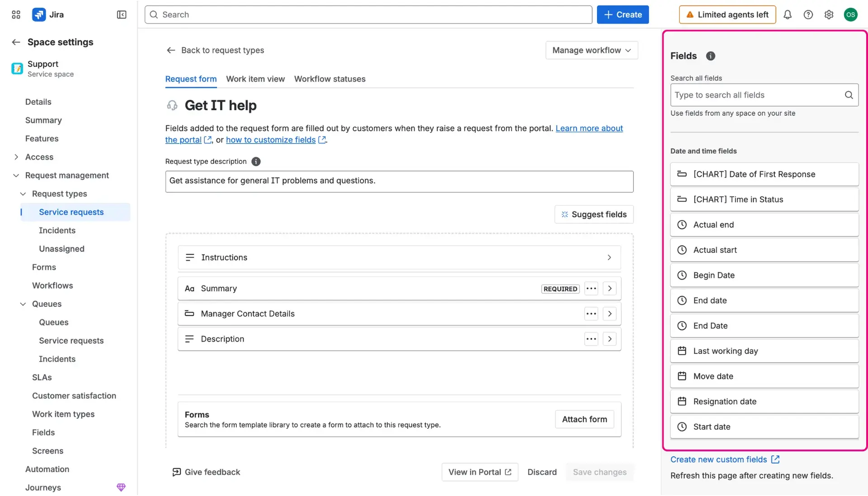Expand the Instructions field row

pos(609,257)
